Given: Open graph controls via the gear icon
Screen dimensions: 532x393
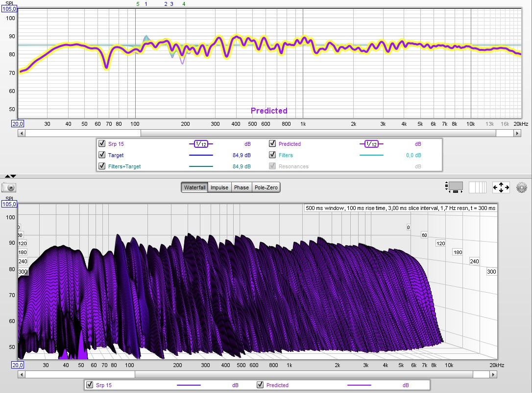Looking at the screenshot, I should [521, 187].
